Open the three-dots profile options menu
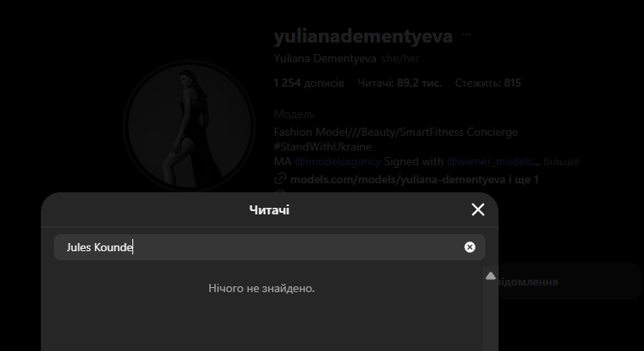 coord(467,36)
